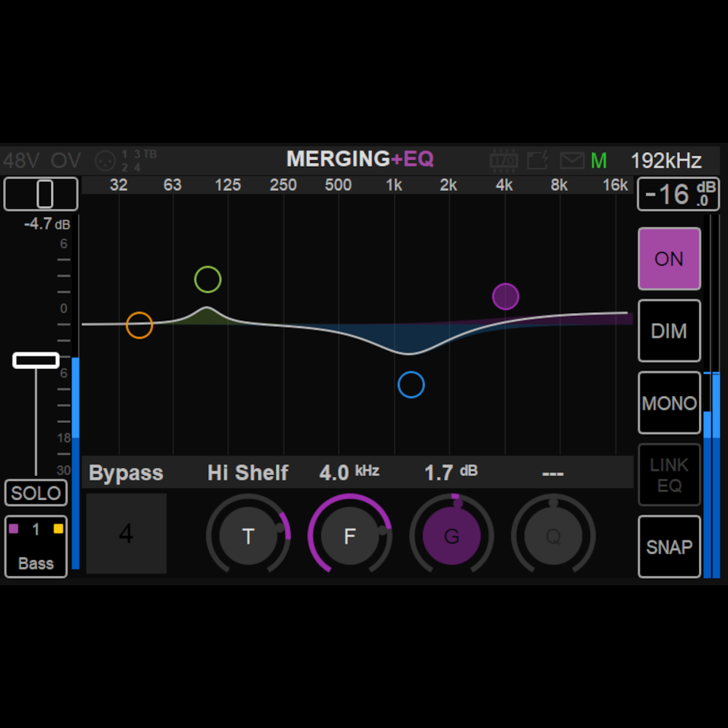Click the output level meter on right
This screenshot has height=728, width=728.
(x=712, y=397)
